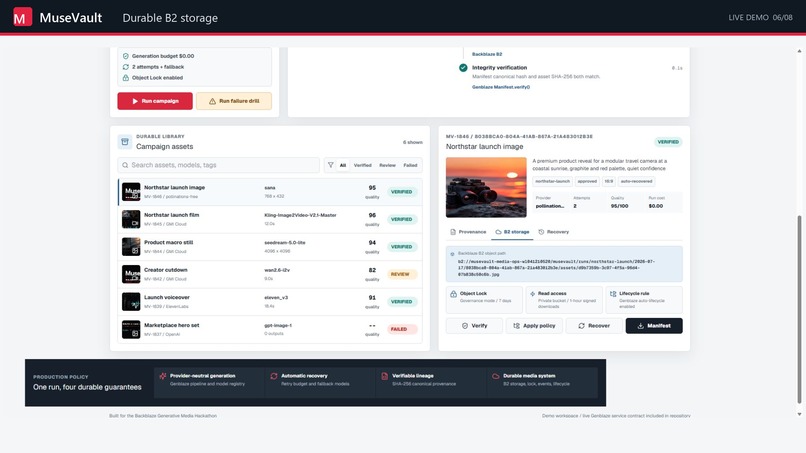Click the B2 storage cloud icon
The width and height of the screenshot is (806, 453).
[498, 232]
